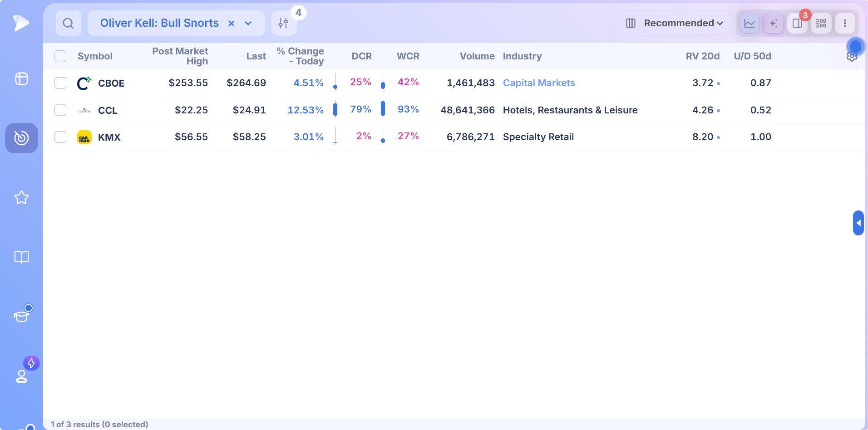Open the three-dot more options menu
868x430 pixels.
pyautogui.click(x=845, y=23)
